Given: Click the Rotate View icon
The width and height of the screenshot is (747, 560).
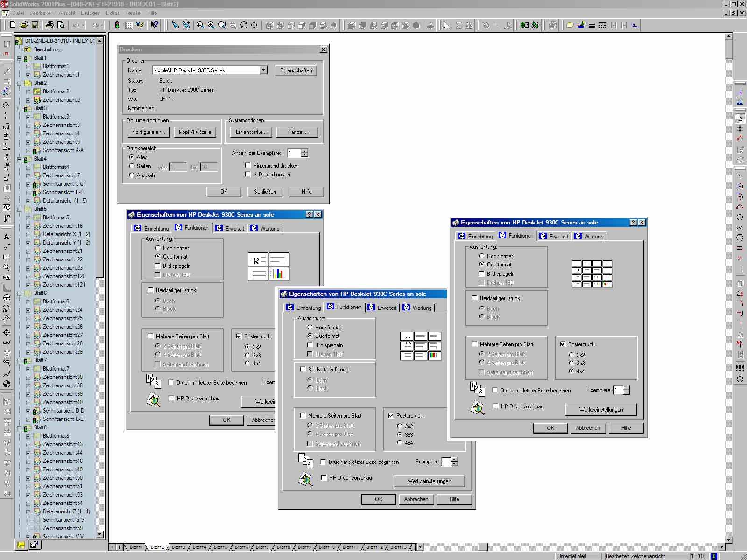Looking at the screenshot, I should tap(244, 25).
